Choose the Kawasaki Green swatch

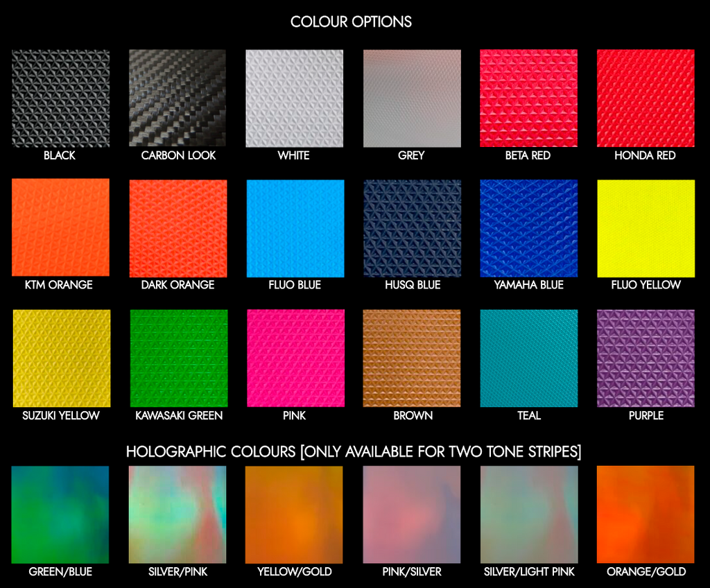coord(179,358)
